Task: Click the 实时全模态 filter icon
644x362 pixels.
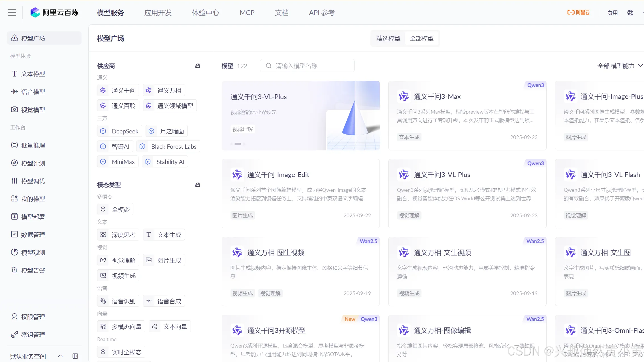Action: [x=103, y=352]
